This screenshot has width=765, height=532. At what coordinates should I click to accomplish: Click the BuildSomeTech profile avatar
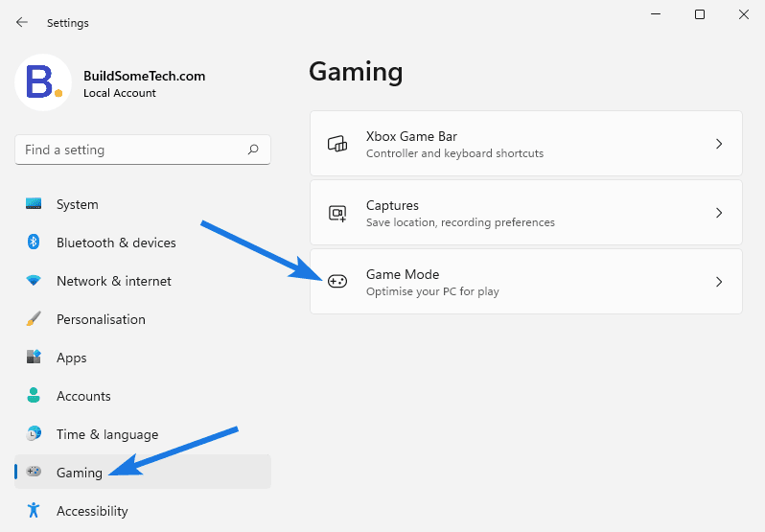coord(43,82)
